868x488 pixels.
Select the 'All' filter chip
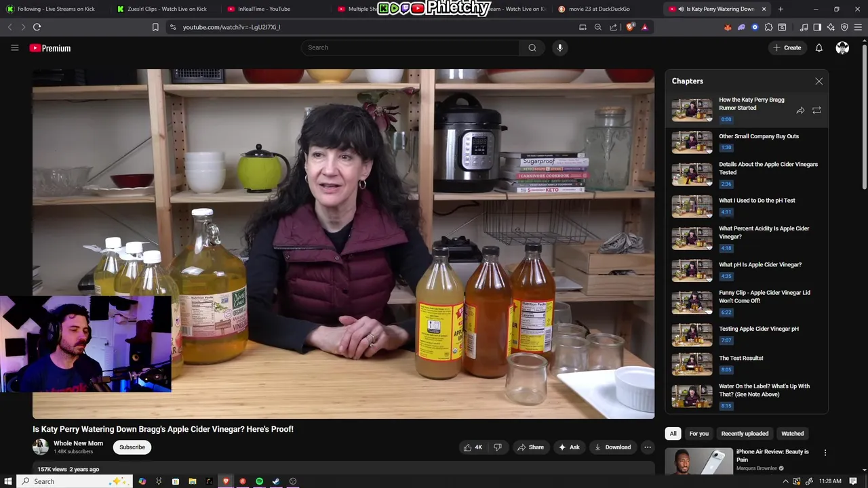[x=673, y=434]
